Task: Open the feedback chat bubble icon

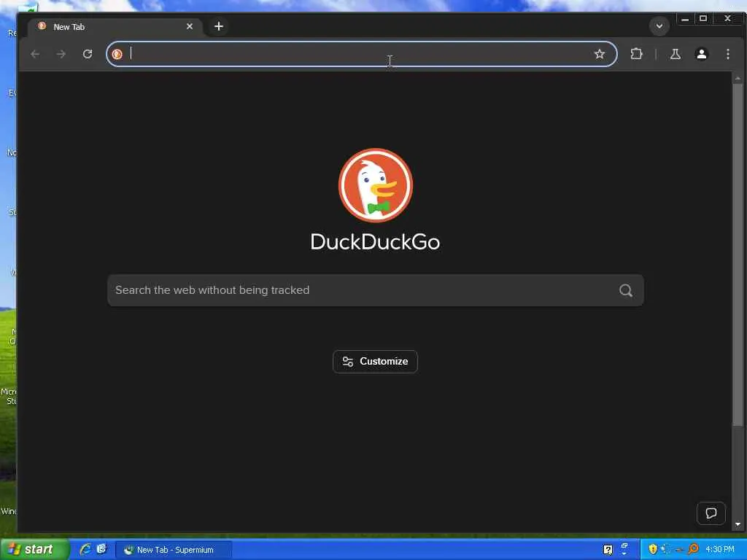Action: pyautogui.click(x=711, y=513)
